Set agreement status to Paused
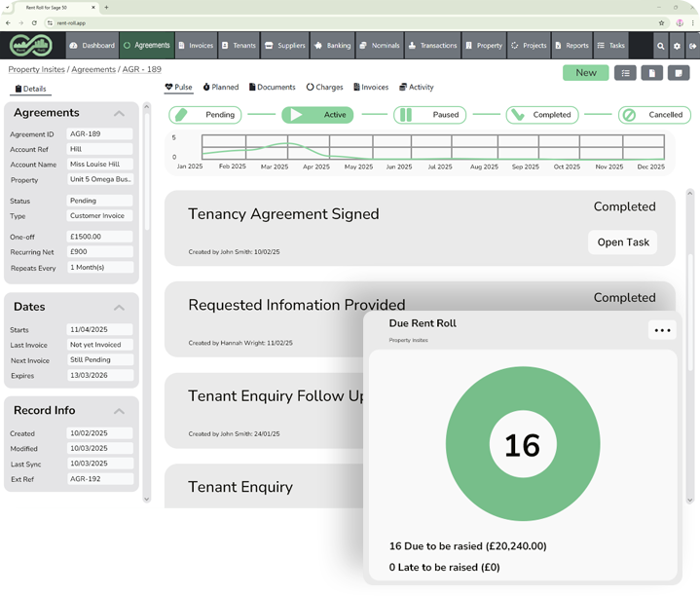 click(x=430, y=115)
